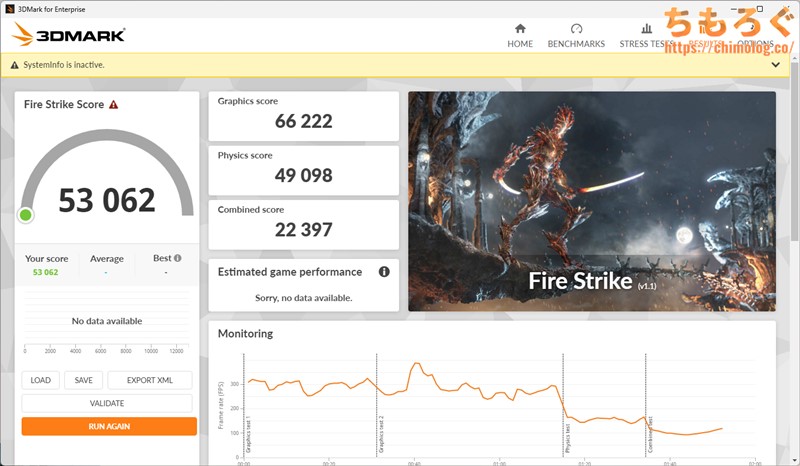The width and height of the screenshot is (800, 466).
Task: Click the green score marker on the gauge
Action: coord(25,215)
